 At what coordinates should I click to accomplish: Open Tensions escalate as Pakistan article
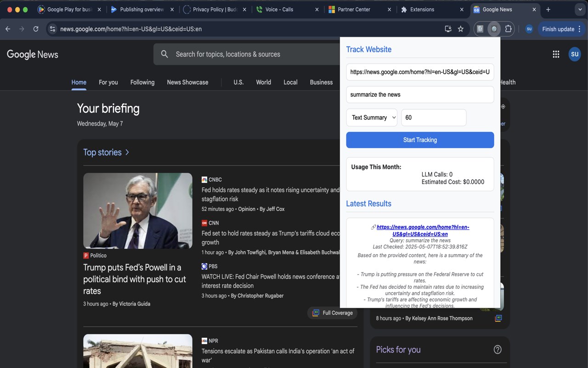tap(278, 356)
